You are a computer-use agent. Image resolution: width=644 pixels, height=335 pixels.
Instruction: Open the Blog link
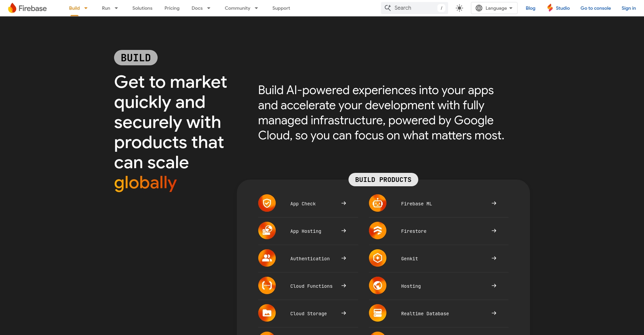(x=531, y=8)
